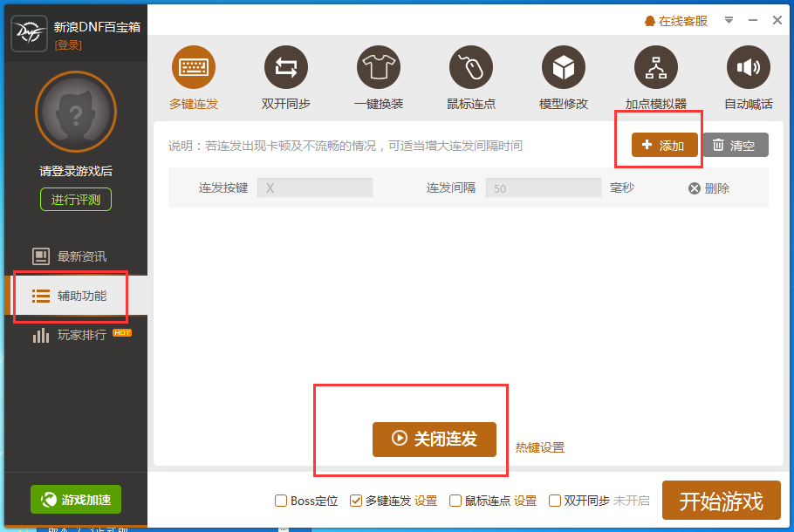Uncheck the 多键连发 checkbox
794x532 pixels.
355,501
